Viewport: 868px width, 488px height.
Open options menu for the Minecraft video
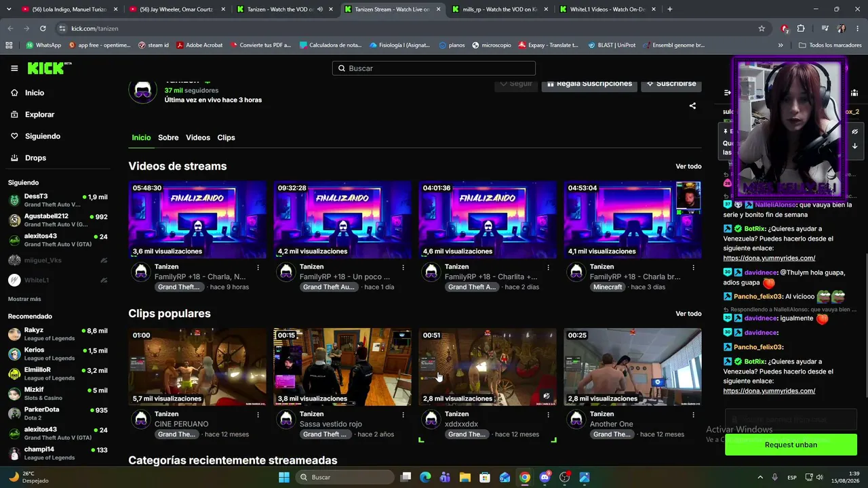[x=693, y=268]
